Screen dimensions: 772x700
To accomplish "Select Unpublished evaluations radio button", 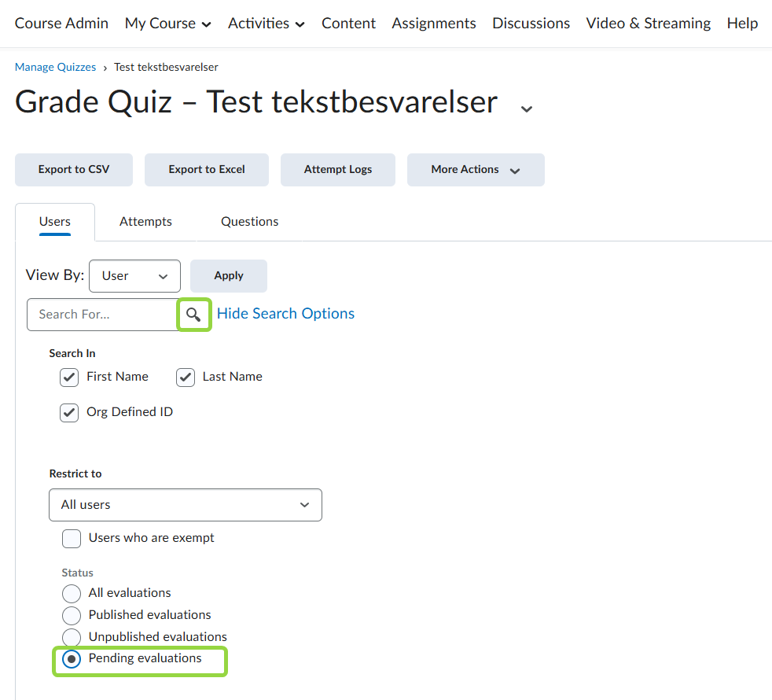I will point(72,637).
